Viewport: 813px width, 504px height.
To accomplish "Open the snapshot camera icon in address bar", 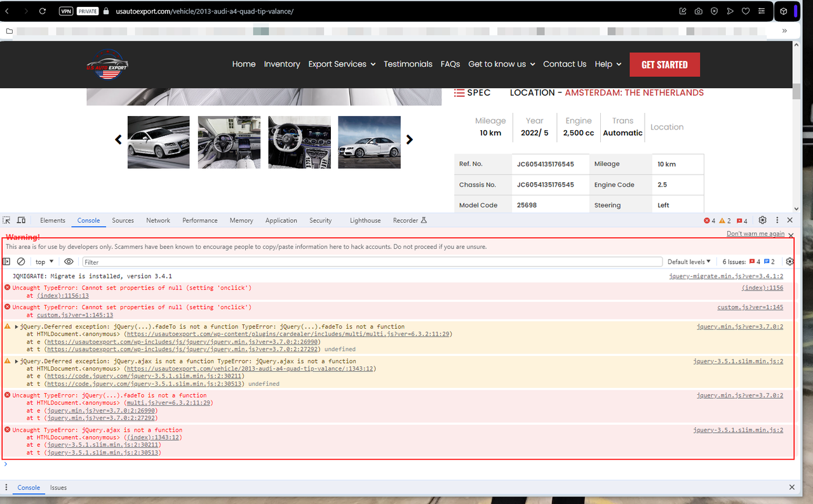I will pyautogui.click(x=698, y=11).
